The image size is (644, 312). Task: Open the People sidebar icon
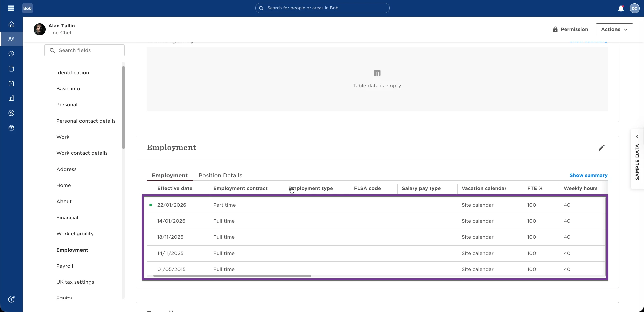pos(11,39)
